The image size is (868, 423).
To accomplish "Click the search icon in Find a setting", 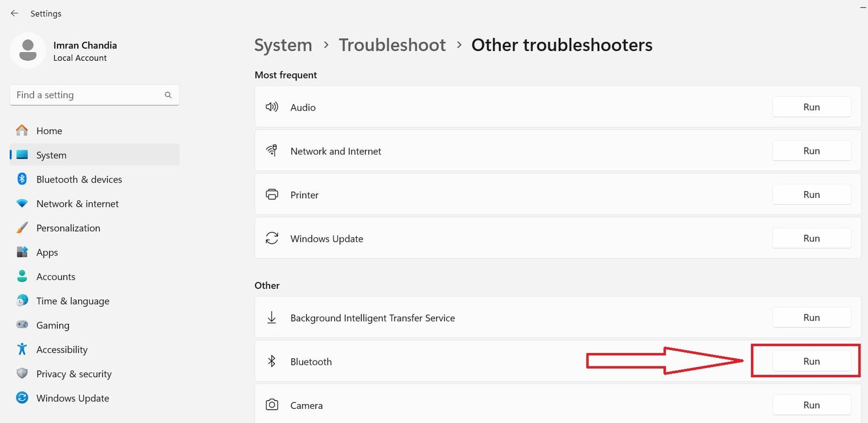I will point(169,94).
